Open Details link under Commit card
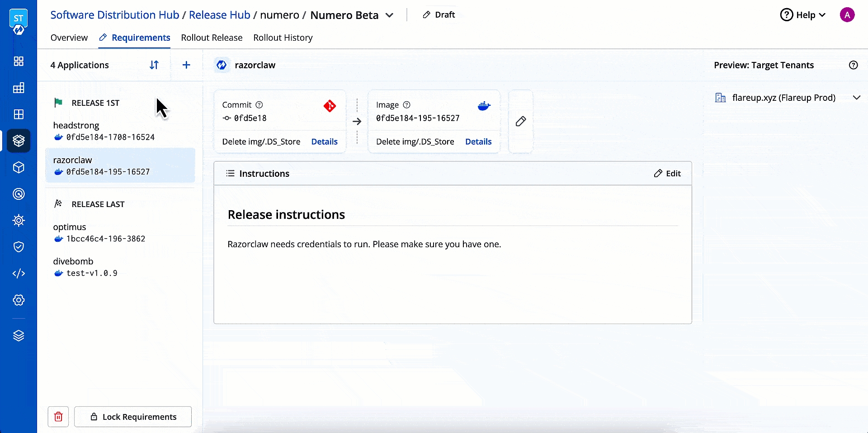Viewport: 868px width, 433px height. (324, 141)
